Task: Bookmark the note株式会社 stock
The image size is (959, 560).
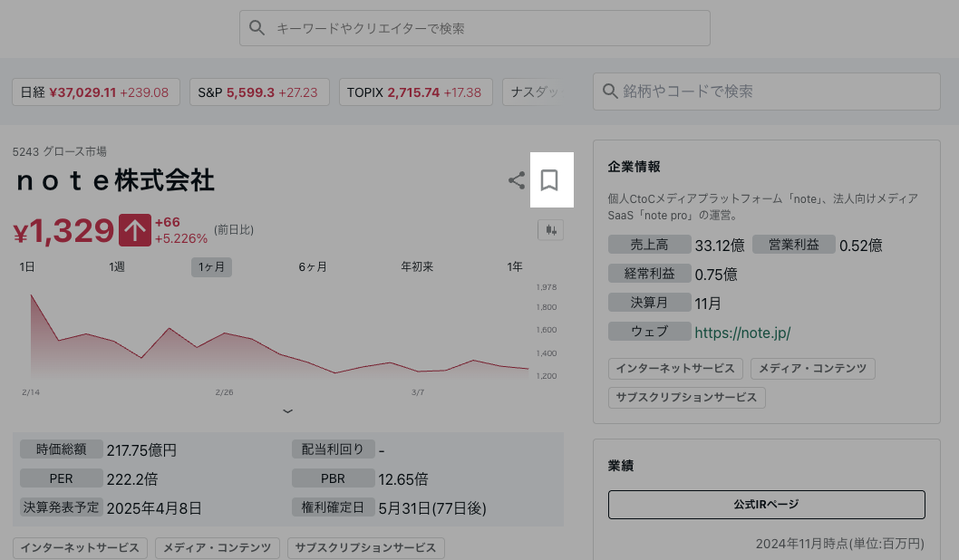Action: click(548, 180)
